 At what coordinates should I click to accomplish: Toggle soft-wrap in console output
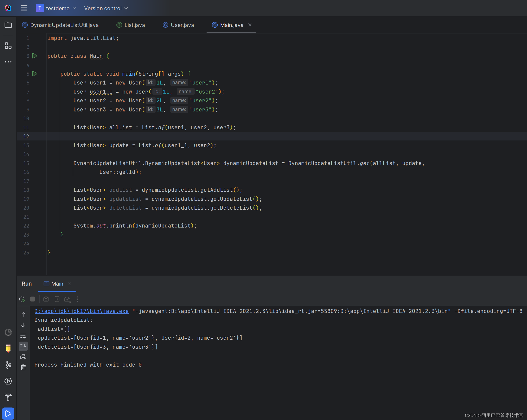23,336
